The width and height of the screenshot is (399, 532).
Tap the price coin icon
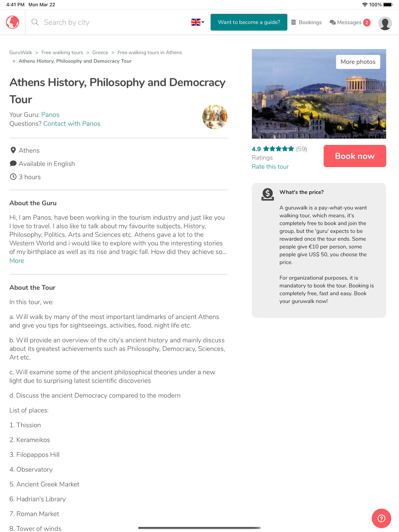click(268, 194)
